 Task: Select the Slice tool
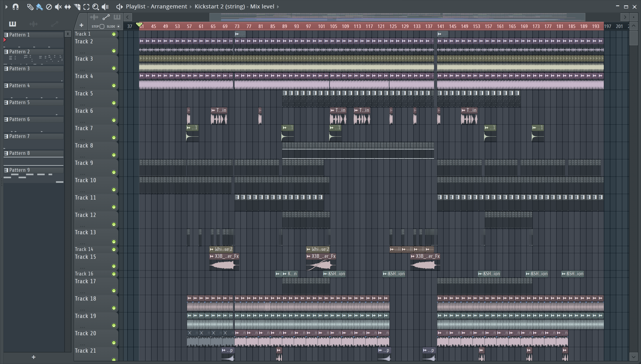point(77,7)
